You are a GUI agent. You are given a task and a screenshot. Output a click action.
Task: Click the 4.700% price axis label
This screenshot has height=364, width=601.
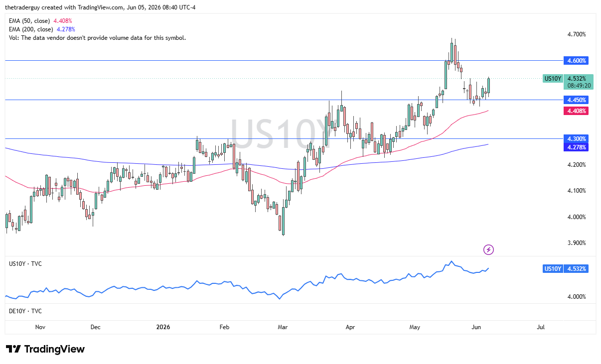pos(577,34)
